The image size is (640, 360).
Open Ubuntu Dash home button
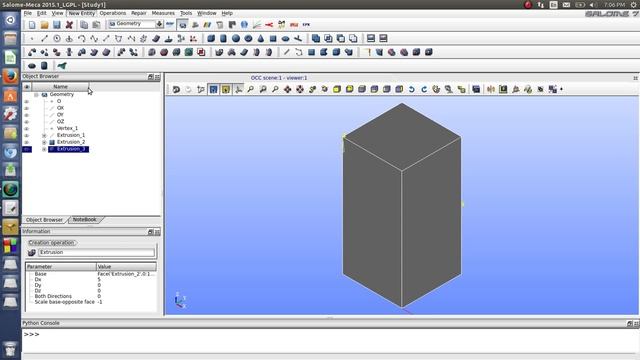click(x=10, y=20)
